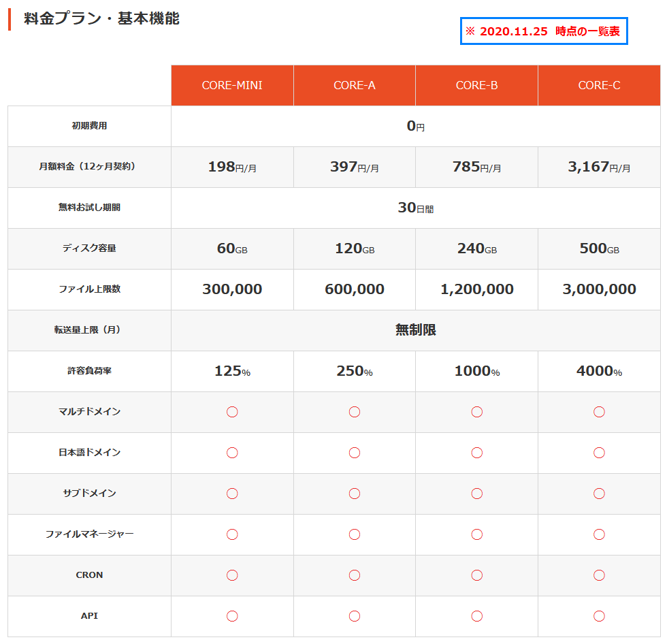Click 日本語ドメイン circle under CORE-B
Viewport: 667px width, 644px height.
tap(477, 453)
